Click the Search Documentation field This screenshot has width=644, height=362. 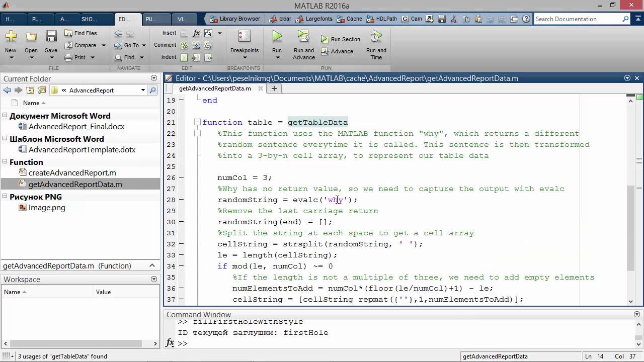pos(578,19)
